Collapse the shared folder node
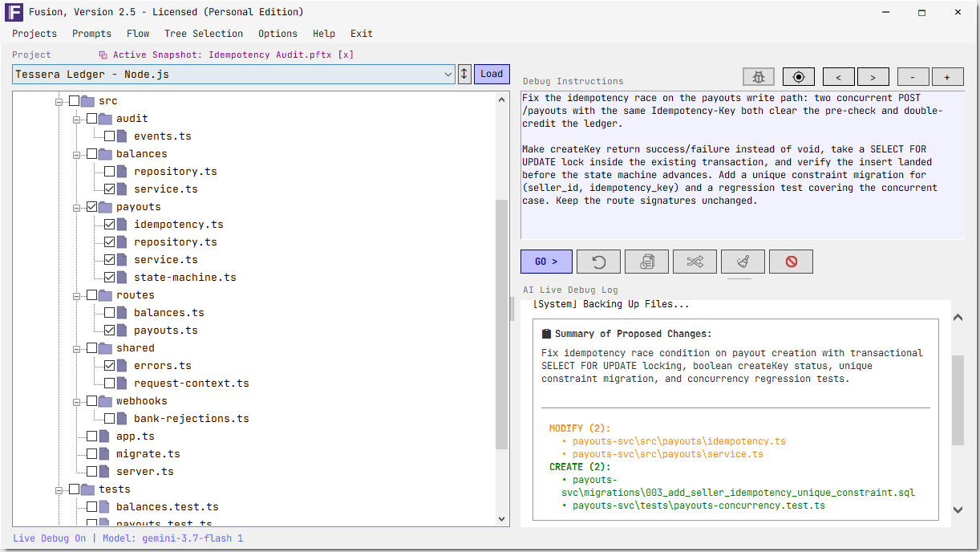This screenshot has width=980, height=552. click(77, 349)
